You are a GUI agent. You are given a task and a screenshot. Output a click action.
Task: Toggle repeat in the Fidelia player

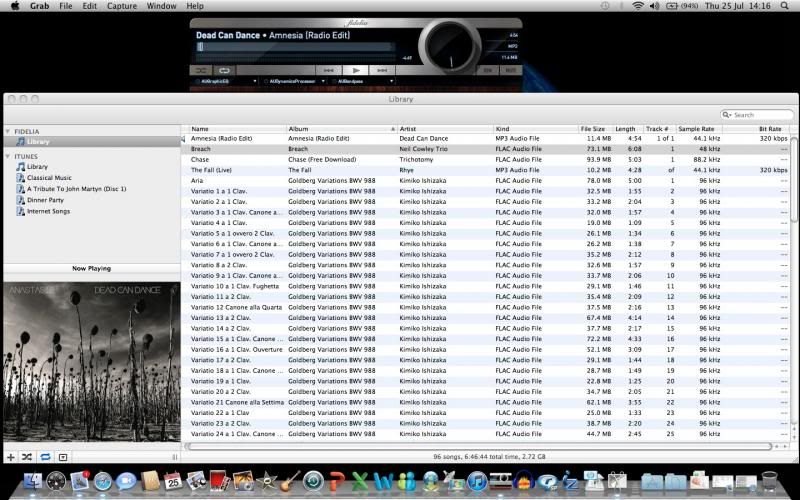click(224, 70)
